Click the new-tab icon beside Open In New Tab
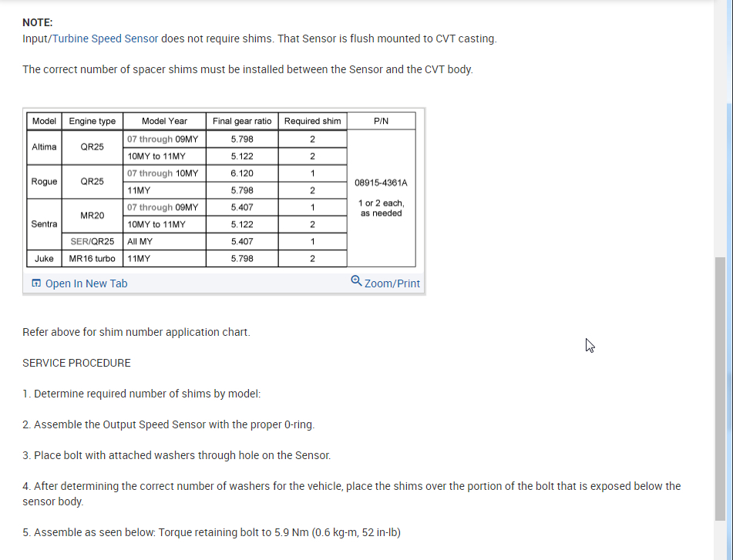Screen dimensions: 733x560 point(36,283)
